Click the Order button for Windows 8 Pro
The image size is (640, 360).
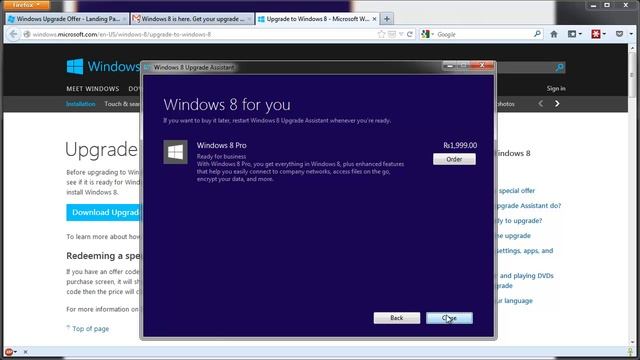[x=454, y=159]
